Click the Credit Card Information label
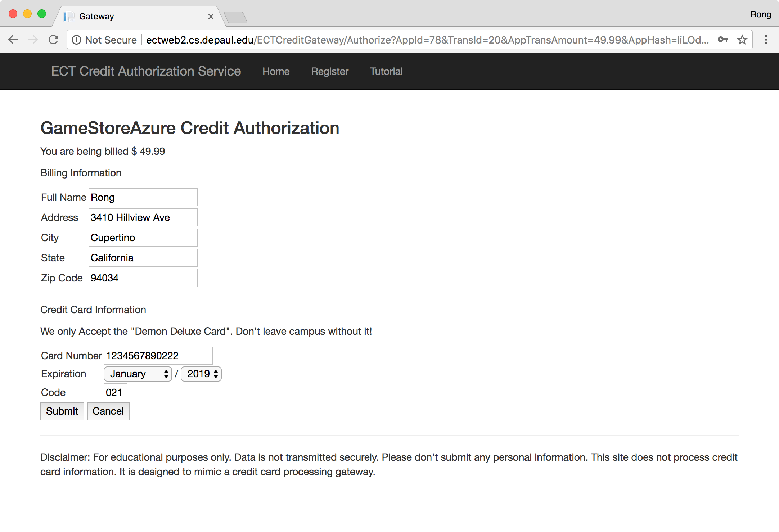This screenshot has width=779, height=532. click(x=93, y=310)
